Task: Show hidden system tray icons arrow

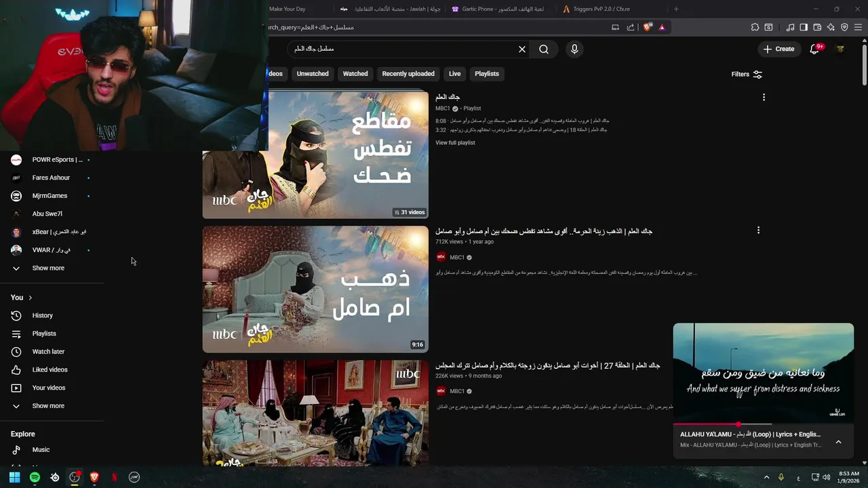Action: point(766,477)
